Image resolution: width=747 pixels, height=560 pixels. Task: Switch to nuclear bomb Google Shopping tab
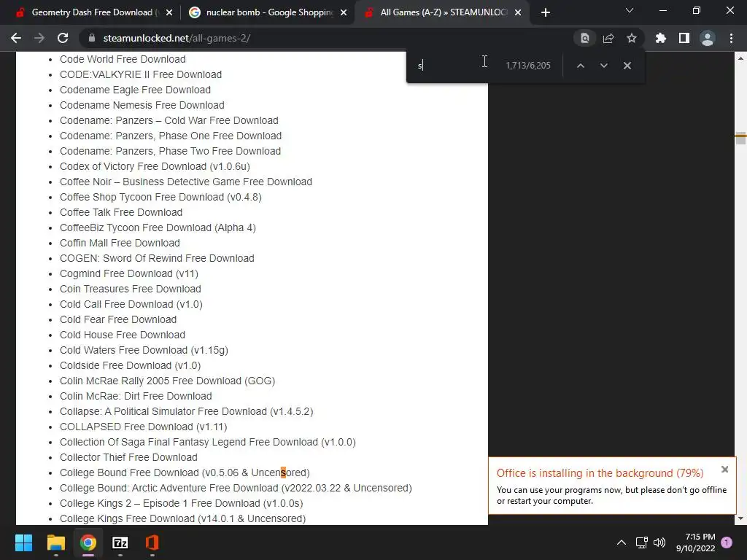(267, 12)
